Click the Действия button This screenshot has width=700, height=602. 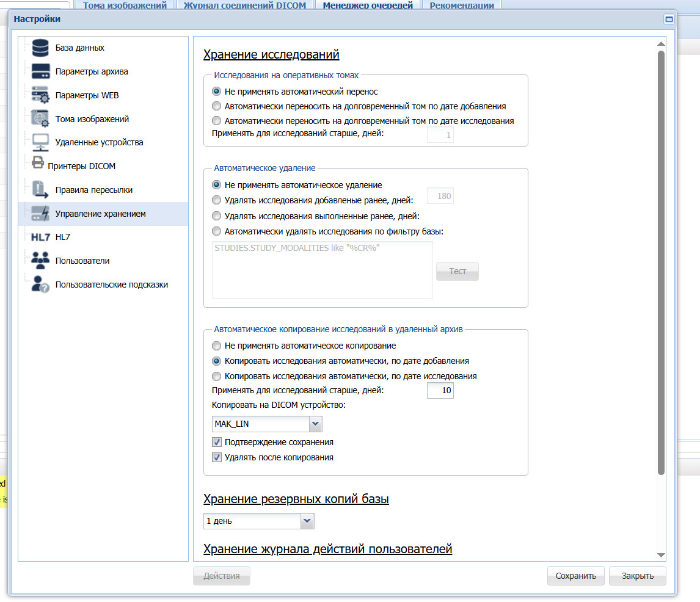point(222,576)
